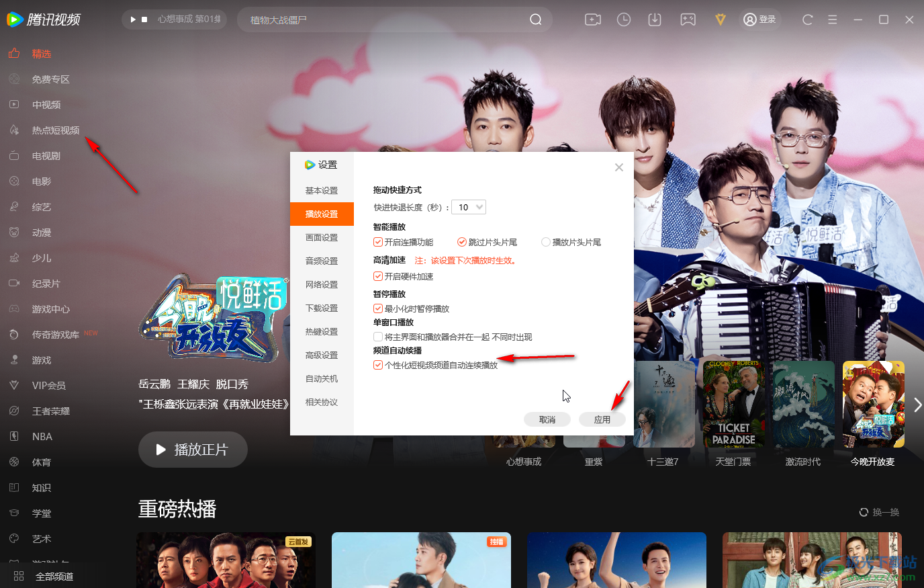The image size is (924, 588).
Task: Open 中视频 in the sidebar
Action: tap(46, 105)
